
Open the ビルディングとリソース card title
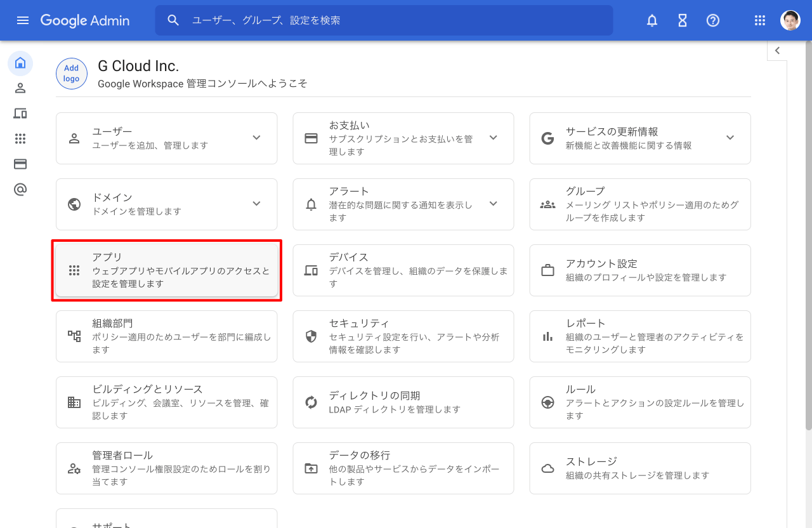[x=148, y=389]
